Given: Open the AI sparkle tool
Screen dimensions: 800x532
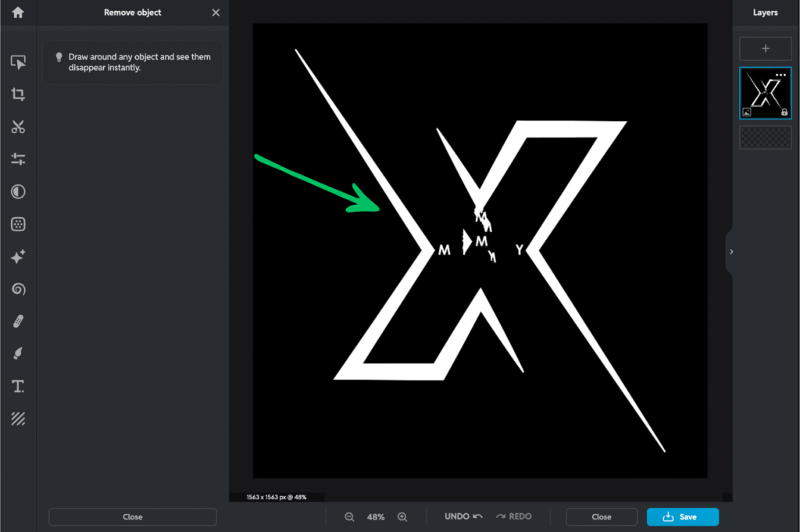Looking at the screenshot, I should [18, 256].
